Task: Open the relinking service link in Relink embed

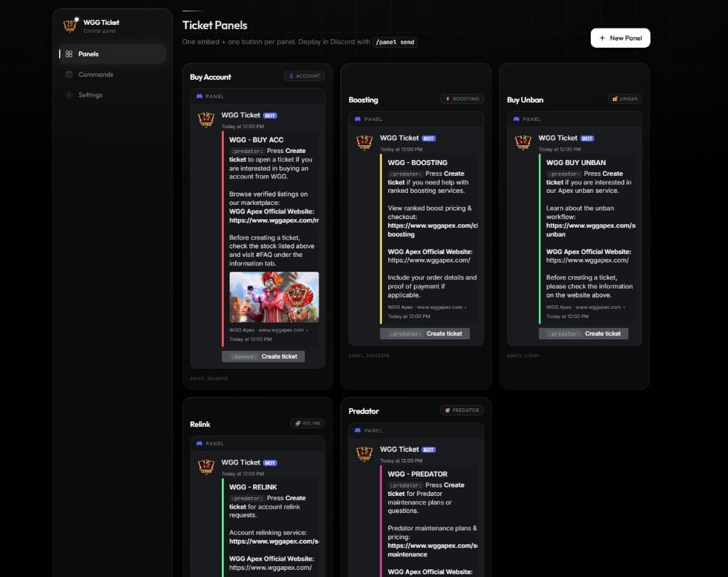Action: click(274, 541)
